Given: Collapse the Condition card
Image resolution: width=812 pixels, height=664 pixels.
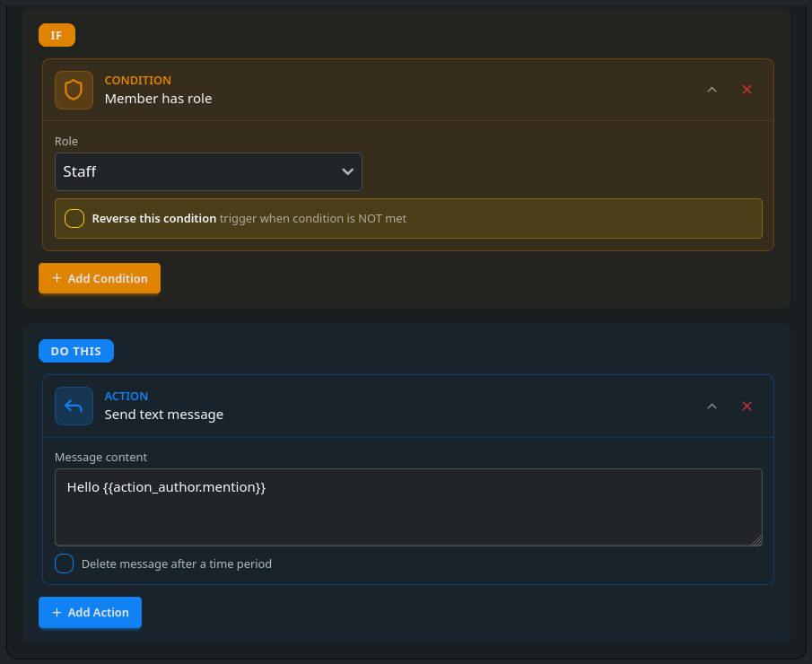Looking at the screenshot, I should 712,90.
